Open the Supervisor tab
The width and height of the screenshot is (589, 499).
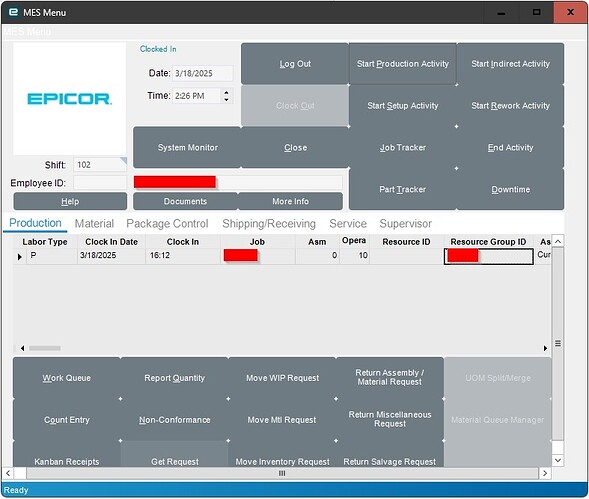point(405,224)
